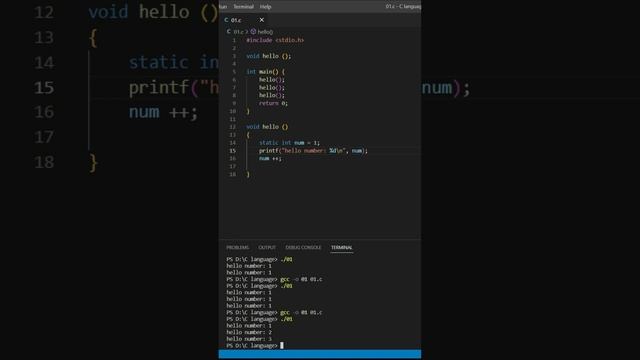Click the 'void hello ()' definition on line 12
Screen dimensions: 640x360
267,127
